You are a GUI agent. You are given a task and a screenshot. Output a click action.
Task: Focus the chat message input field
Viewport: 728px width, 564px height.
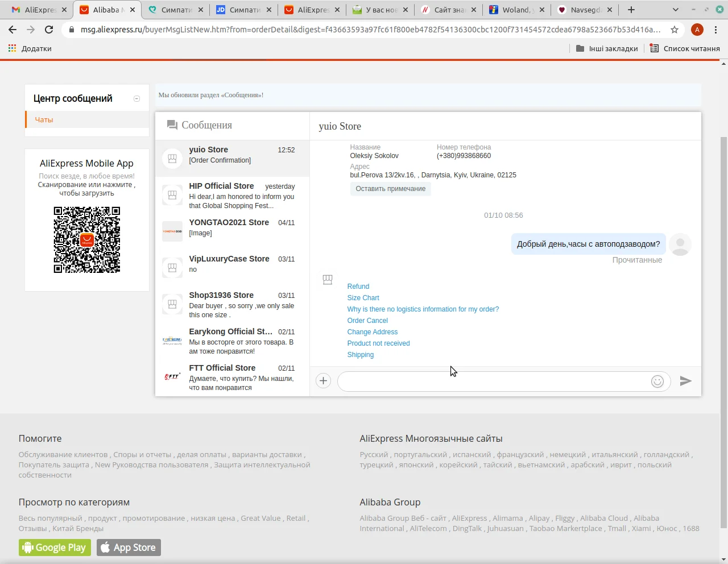click(x=495, y=381)
